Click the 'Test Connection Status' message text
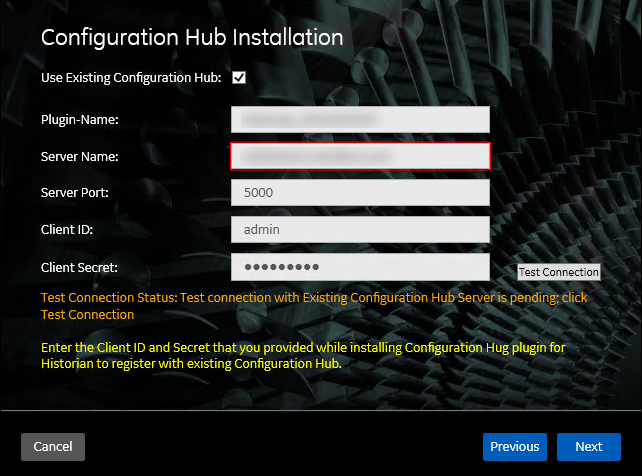Screen dimensions: 642x476 click(x=314, y=306)
